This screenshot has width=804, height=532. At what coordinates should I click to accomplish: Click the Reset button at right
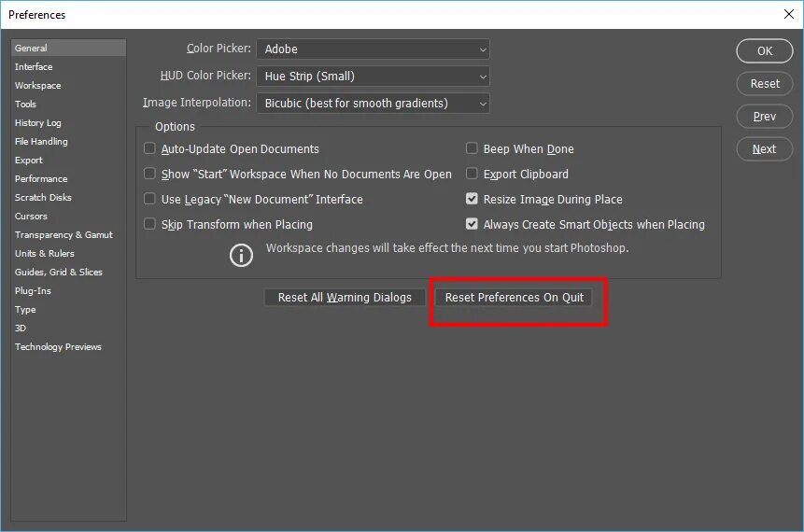coord(765,84)
